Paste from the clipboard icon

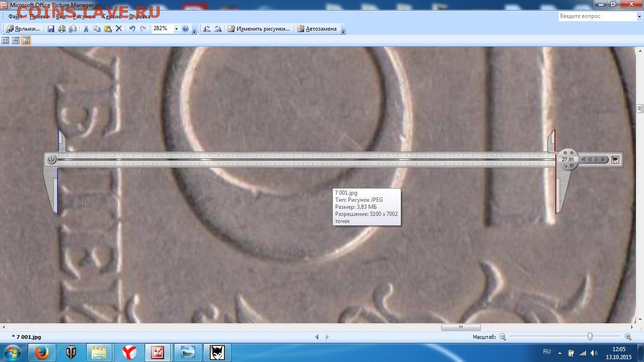click(x=108, y=29)
